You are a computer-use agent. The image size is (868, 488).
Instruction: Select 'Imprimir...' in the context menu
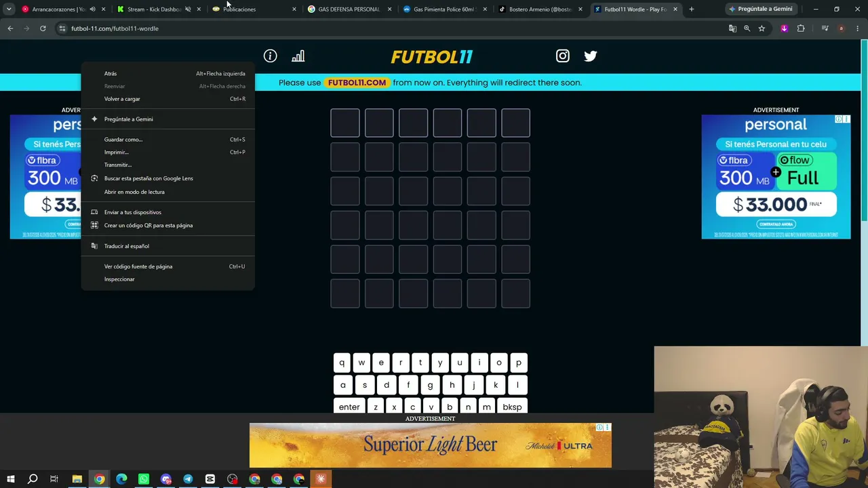coord(168,152)
